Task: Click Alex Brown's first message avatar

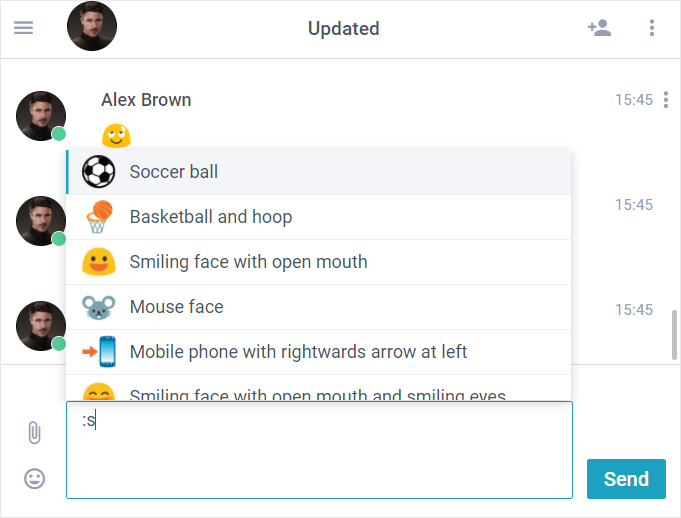Action: [x=41, y=116]
